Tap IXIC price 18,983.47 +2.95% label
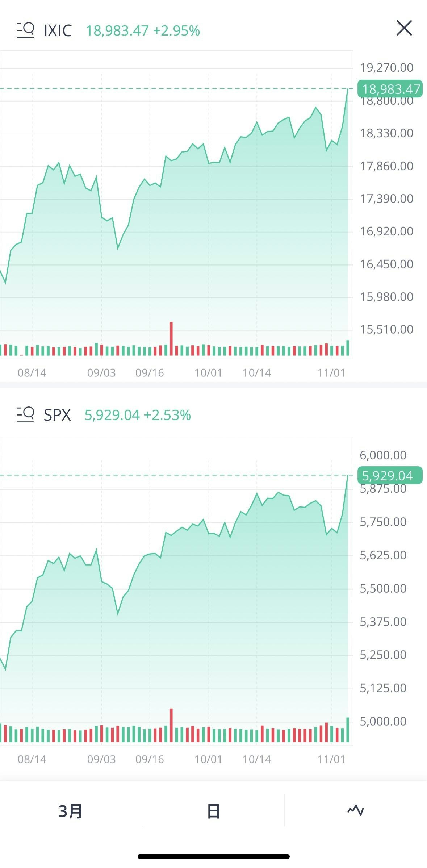 point(143,31)
